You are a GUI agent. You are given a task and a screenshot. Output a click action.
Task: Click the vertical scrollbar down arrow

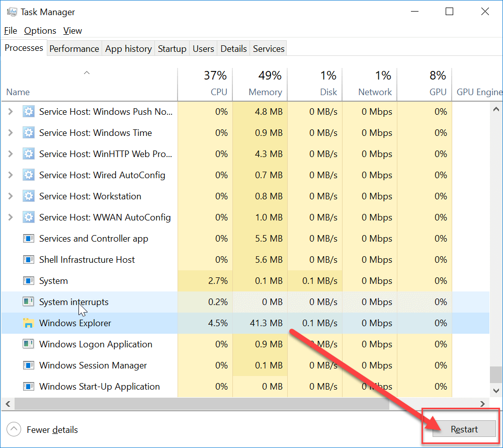coord(495,391)
